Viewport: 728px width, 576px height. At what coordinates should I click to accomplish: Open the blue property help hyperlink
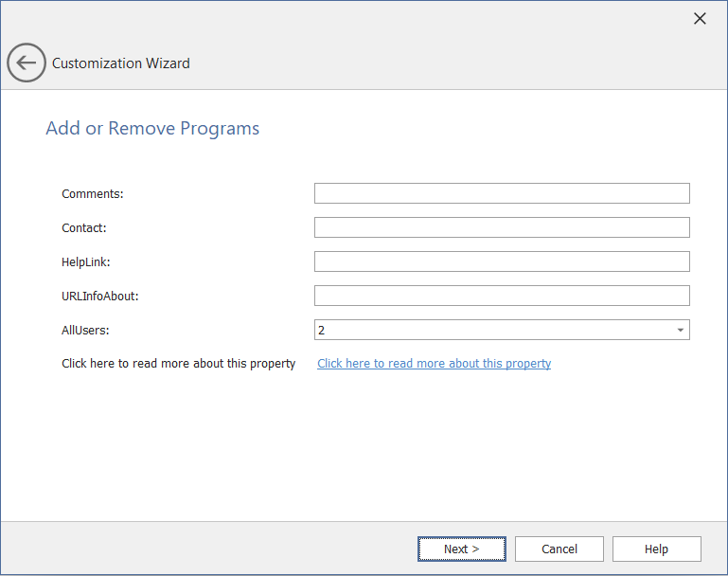(434, 363)
